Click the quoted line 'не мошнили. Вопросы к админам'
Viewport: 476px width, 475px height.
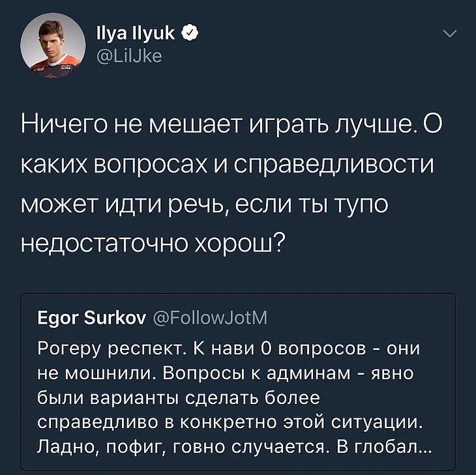pos(194,373)
